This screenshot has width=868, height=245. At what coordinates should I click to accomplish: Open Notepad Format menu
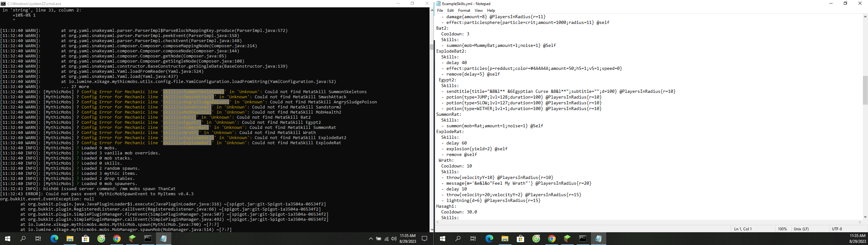point(464,11)
